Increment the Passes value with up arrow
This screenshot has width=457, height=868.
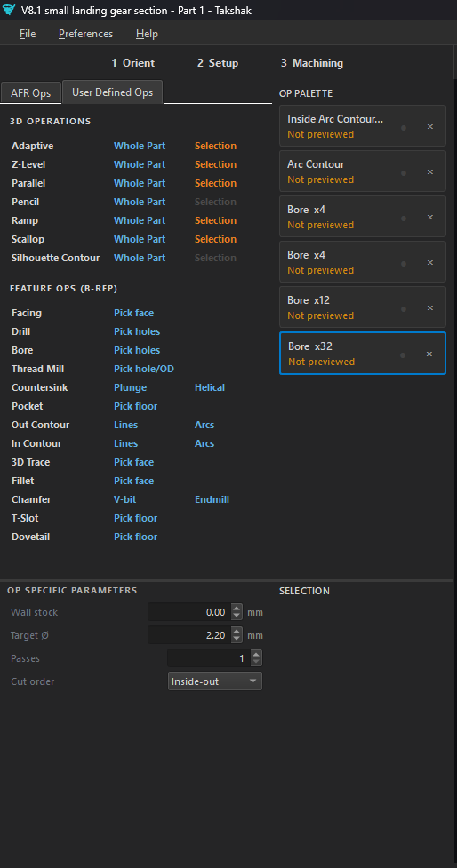click(256, 654)
